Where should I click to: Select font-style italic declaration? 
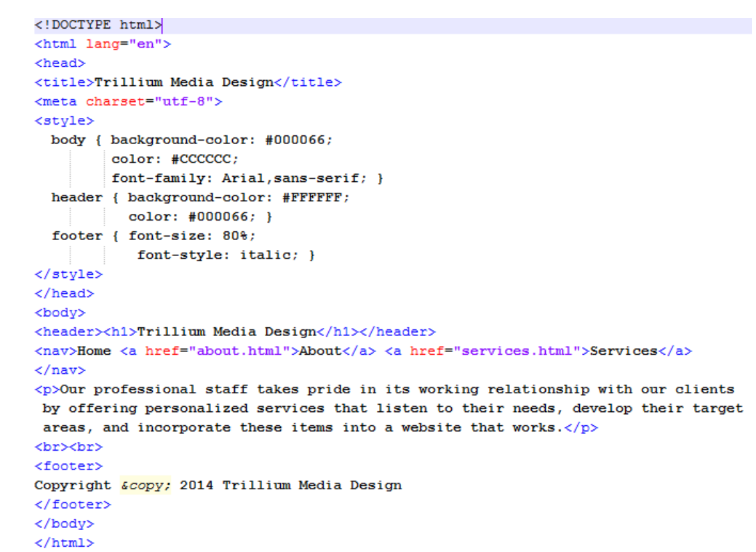click(218, 255)
